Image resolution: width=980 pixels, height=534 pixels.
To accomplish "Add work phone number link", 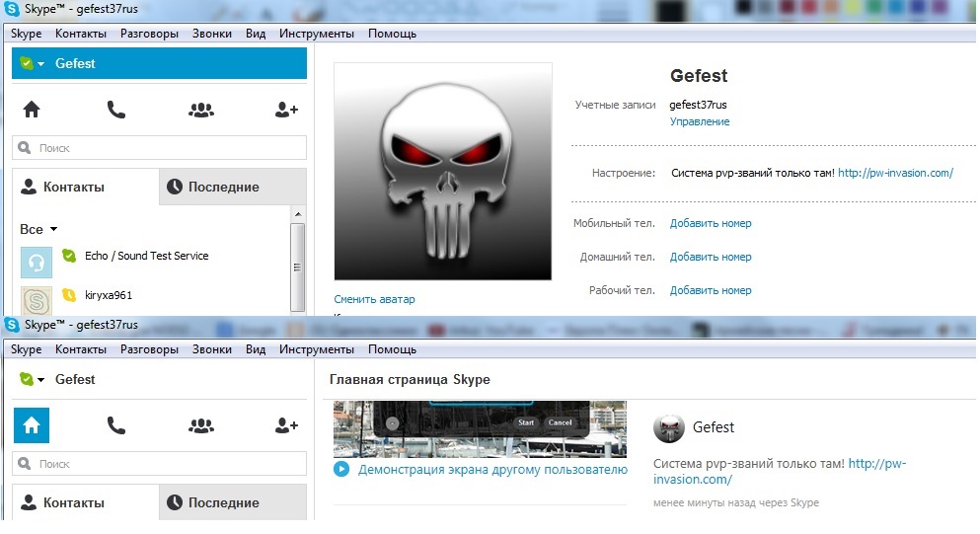I will (x=711, y=291).
